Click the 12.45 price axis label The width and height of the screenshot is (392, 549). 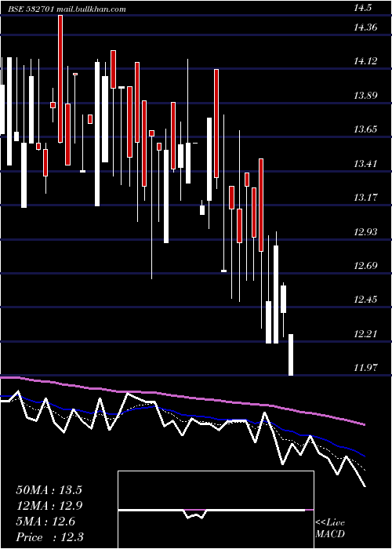[365, 300]
